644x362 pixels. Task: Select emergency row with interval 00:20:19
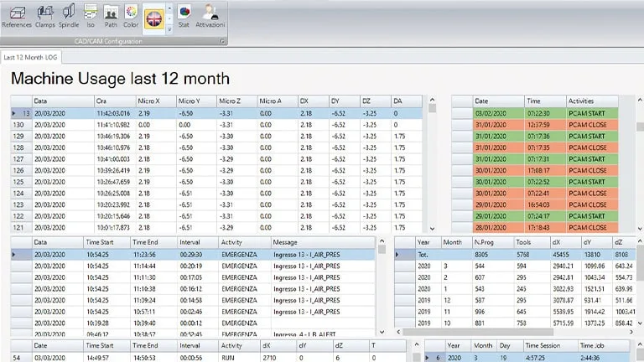[x=193, y=266]
